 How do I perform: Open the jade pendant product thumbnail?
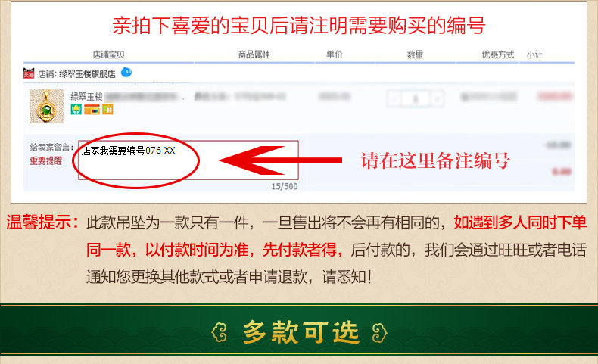pyautogui.click(x=46, y=107)
